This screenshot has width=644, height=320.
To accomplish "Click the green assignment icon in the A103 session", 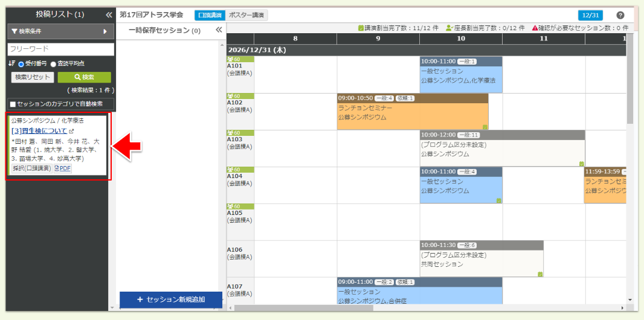I will (581, 164).
